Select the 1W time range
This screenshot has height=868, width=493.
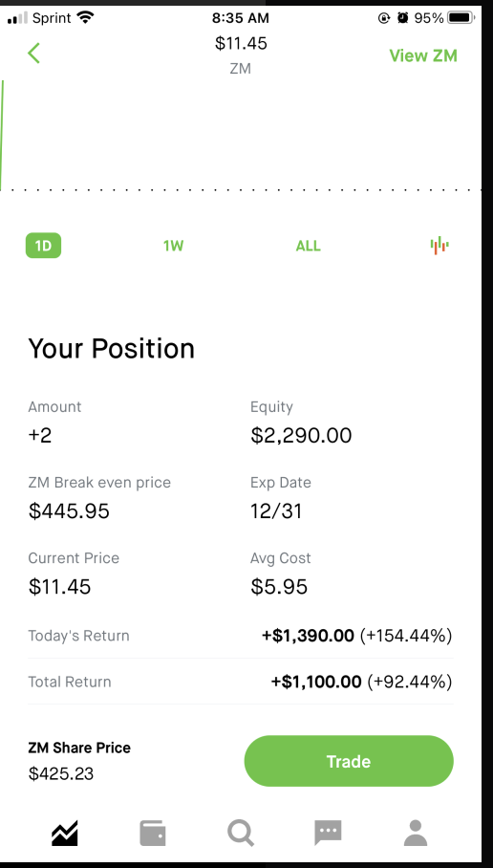pos(173,246)
